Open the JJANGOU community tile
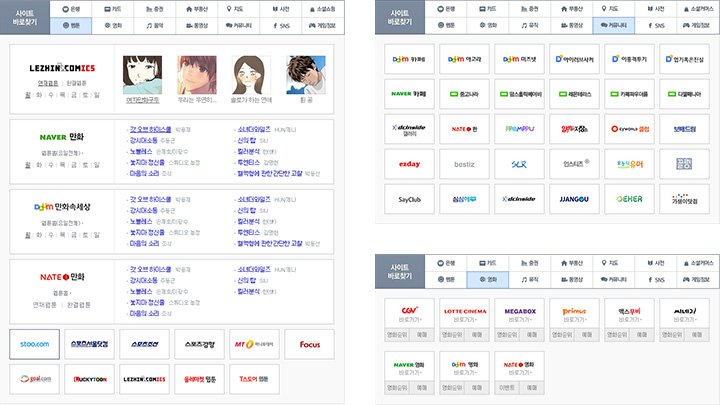Screen dimensions: 720x405 pyautogui.click(x=574, y=199)
